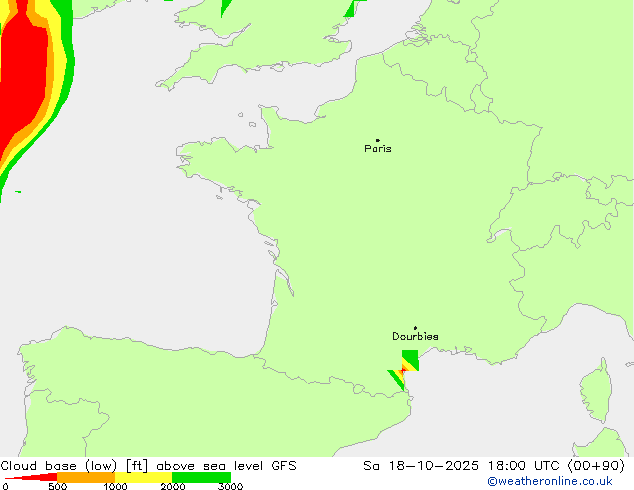
Task: Click the legend value 3000
Action: coord(230,486)
